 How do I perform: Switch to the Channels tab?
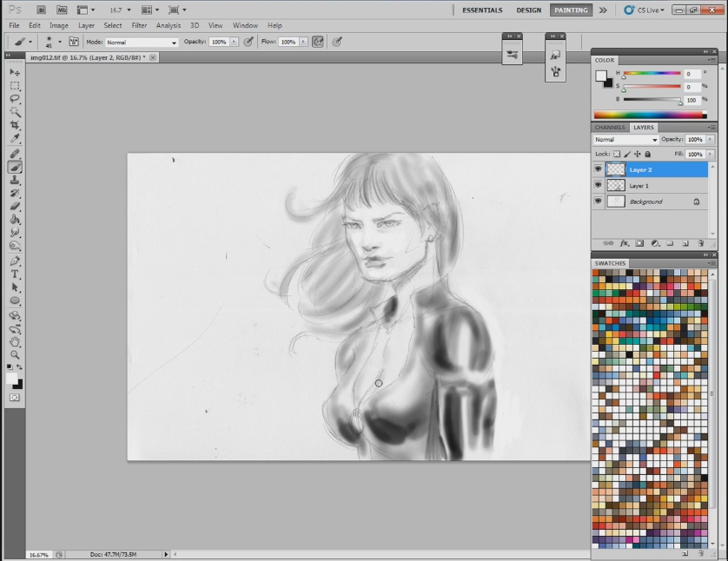point(609,127)
